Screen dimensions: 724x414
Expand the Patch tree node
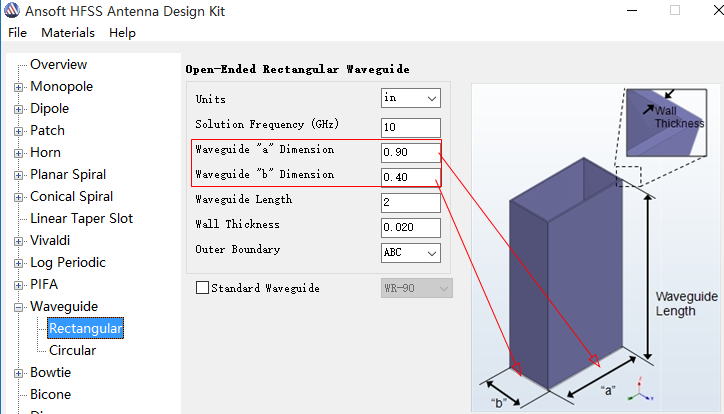(18, 132)
